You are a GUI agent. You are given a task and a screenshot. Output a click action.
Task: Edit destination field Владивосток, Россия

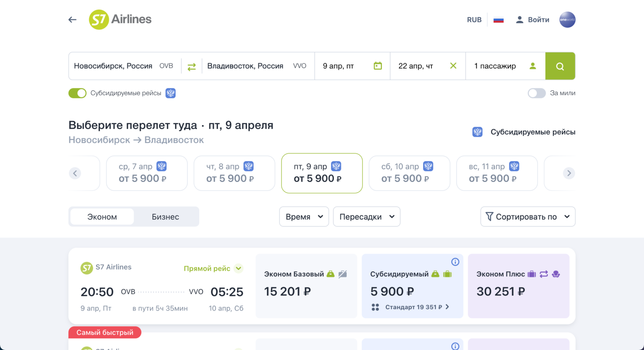point(258,66)
